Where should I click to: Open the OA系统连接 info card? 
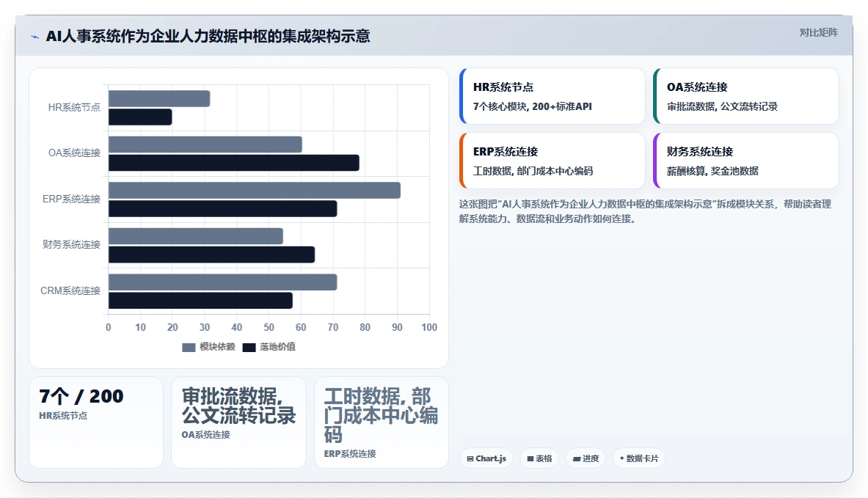(746, 96)
